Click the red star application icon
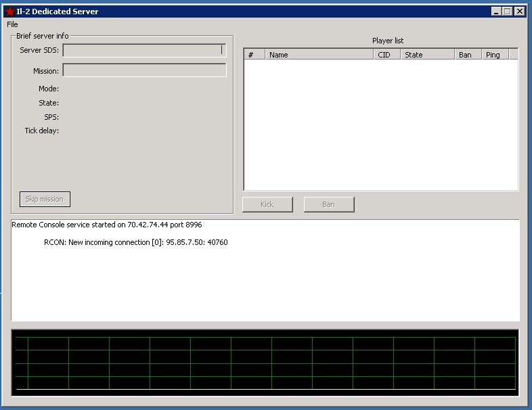The height and width of the screenshot is (410, 532). tap(10, 12)
